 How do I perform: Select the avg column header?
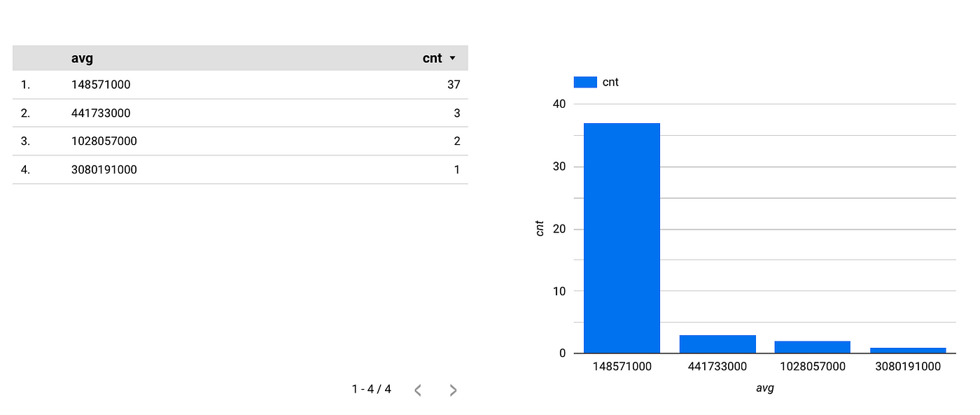[x=82, y=58]
